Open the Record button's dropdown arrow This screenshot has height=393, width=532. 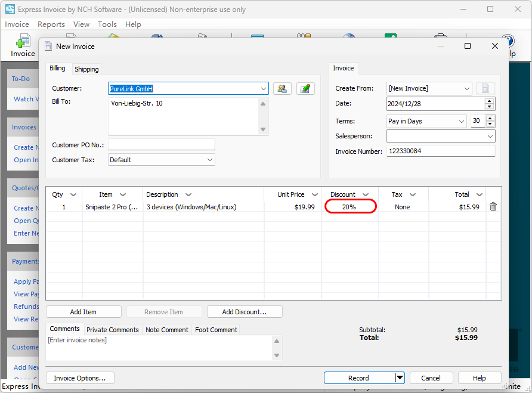(399, 378)
